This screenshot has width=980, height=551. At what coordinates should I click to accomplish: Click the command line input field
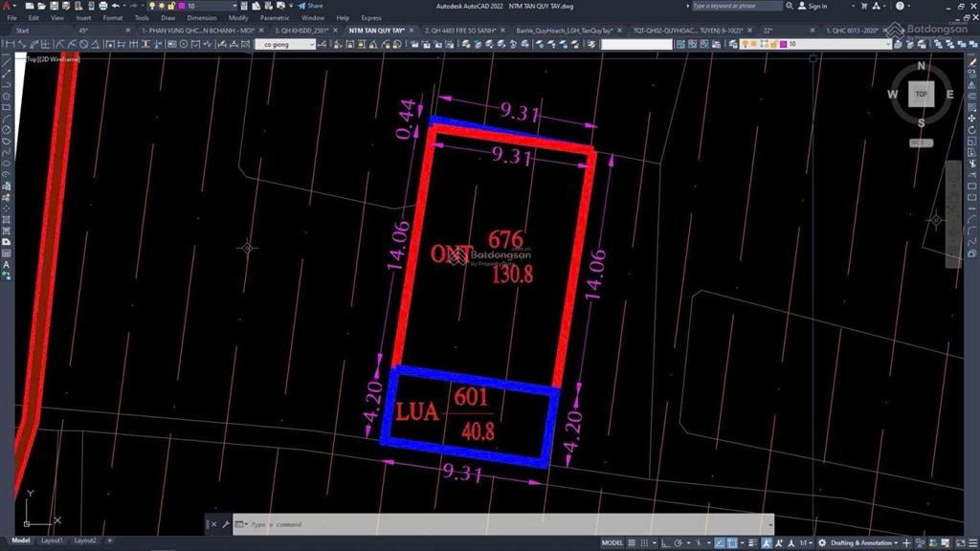pos(503,524)
